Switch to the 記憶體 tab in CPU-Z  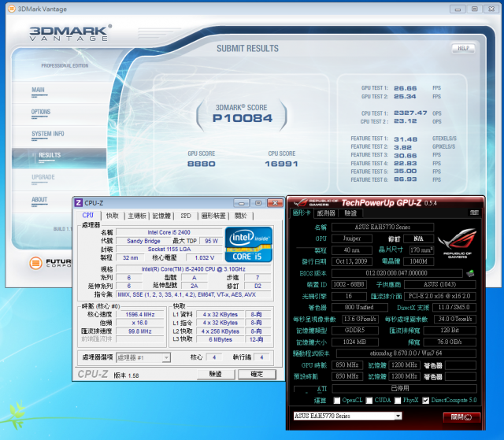(161, 216)
